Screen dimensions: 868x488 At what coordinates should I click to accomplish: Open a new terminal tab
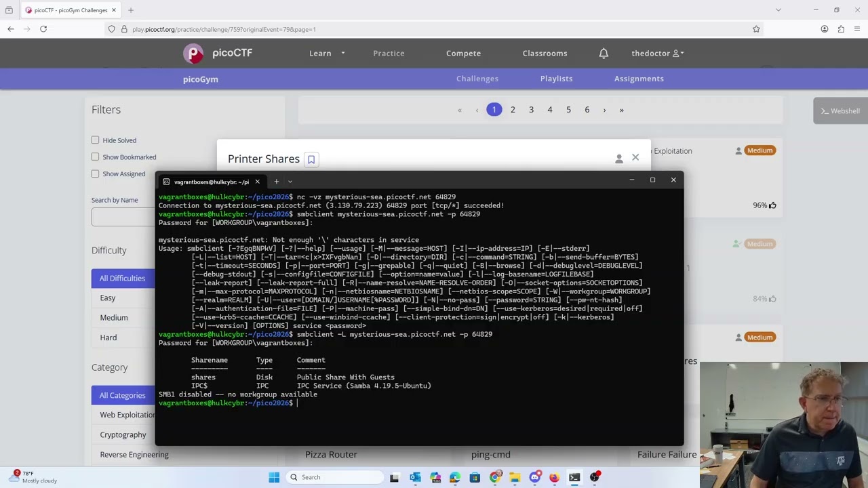click(277, 182)
